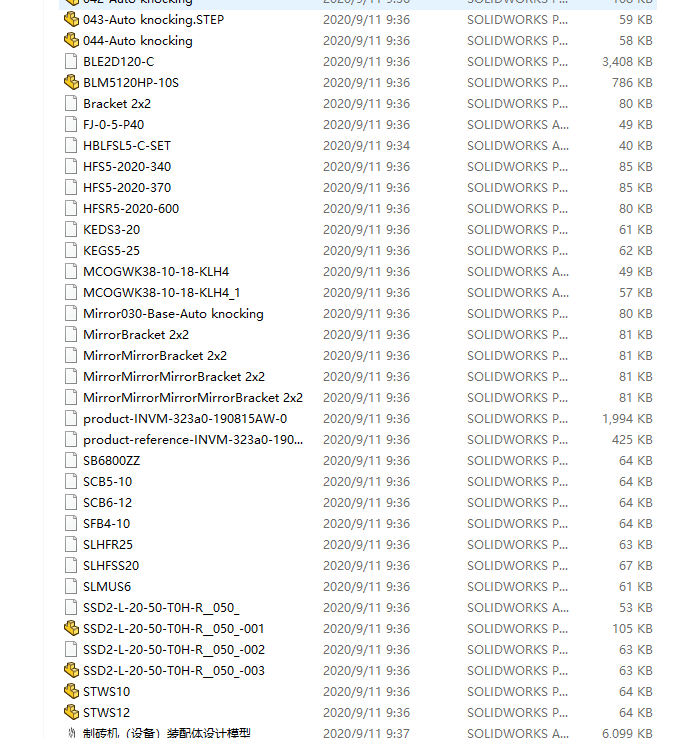The height and width of the screenshot is (738, 688).
Task: Select file name 044-Auto knocking
Action: 138,41
